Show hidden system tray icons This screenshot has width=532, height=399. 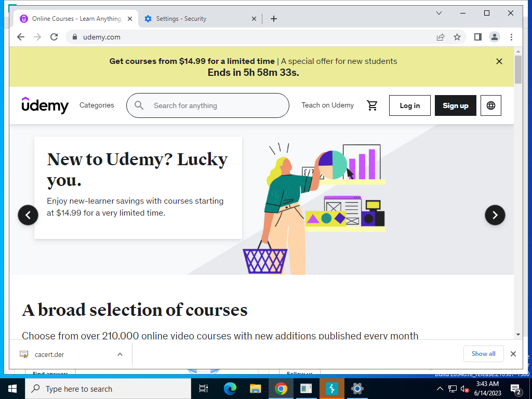[440, 389]
